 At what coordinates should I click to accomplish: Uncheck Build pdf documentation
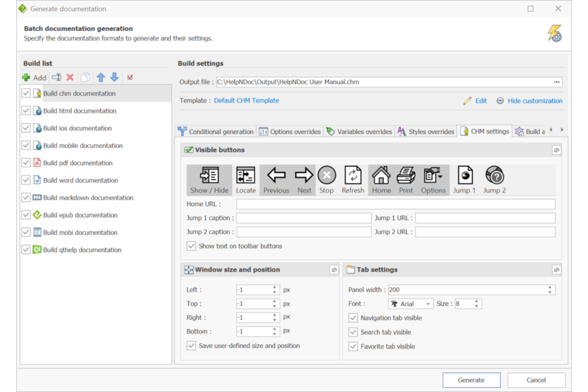click(26, 163)
